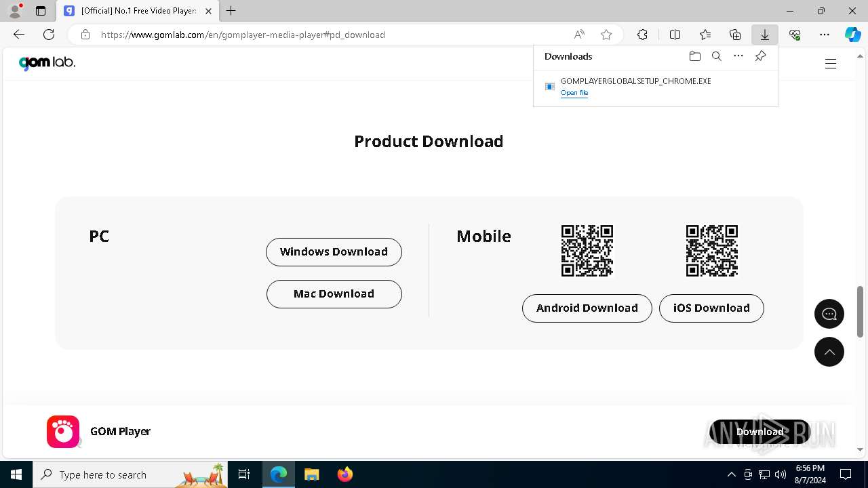868x488 pixels.
Task: Open browser Extensions menu
Action: 642,35
